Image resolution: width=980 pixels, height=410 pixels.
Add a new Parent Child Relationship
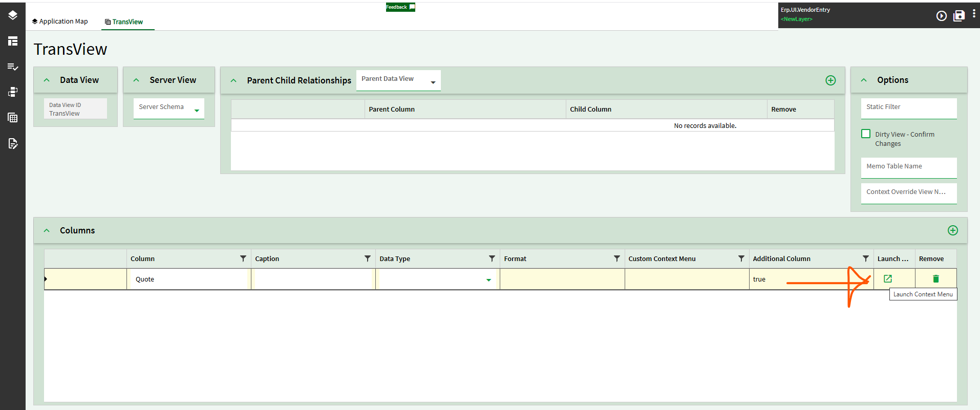[x=830, y=80]
